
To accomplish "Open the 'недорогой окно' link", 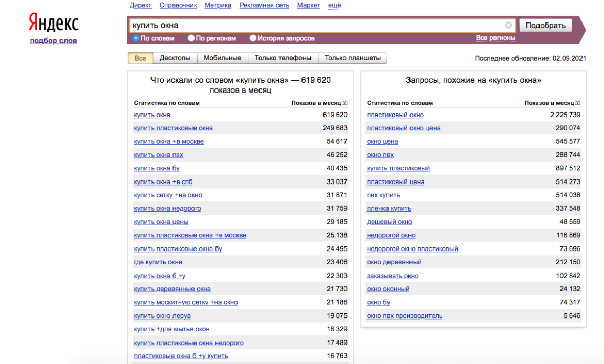I will click(x=391, y=236).
